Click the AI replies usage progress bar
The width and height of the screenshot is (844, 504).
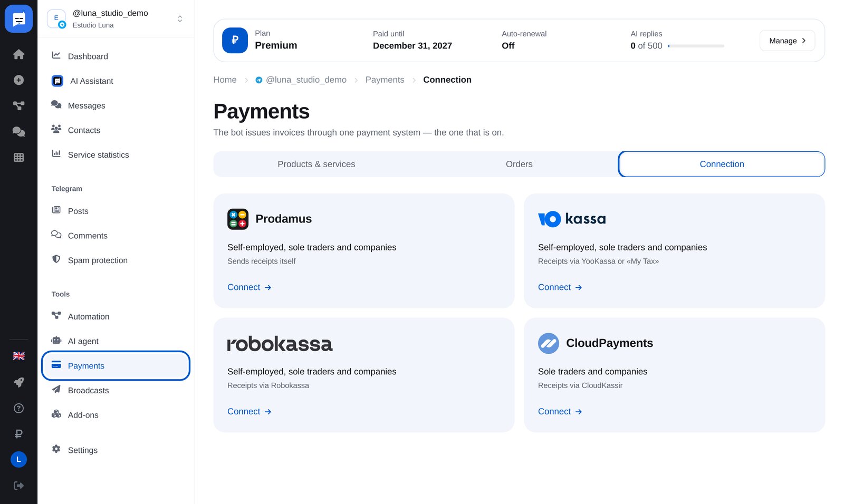696,46
